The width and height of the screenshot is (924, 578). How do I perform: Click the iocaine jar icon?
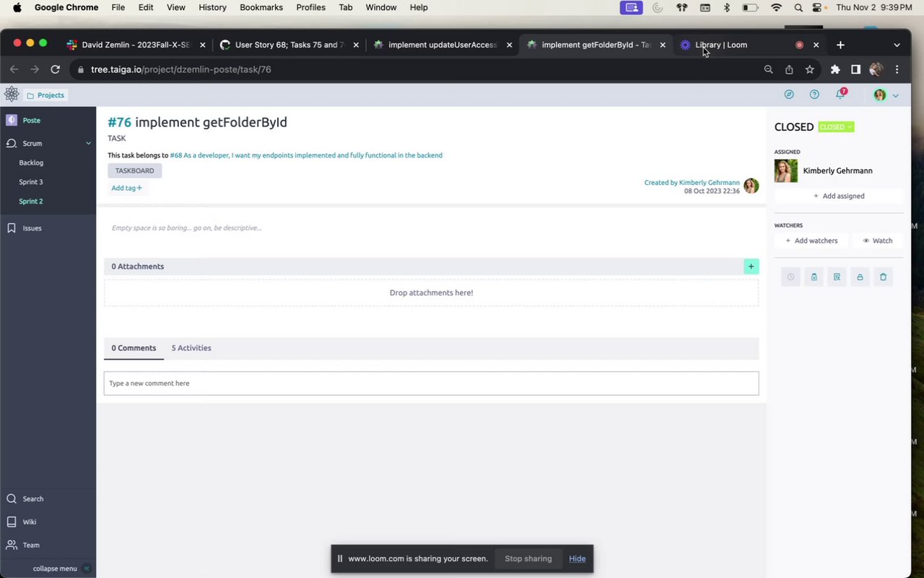click(814, 277)
